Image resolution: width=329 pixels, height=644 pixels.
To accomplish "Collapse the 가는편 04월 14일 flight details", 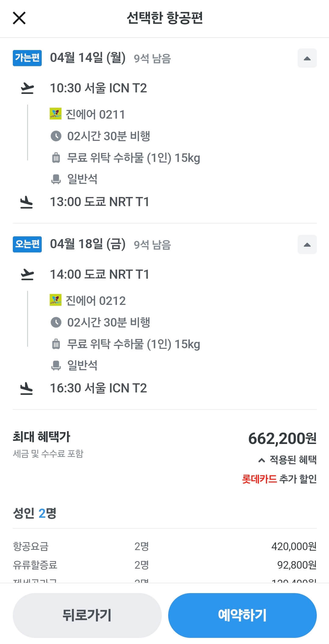I will [307, 58].
